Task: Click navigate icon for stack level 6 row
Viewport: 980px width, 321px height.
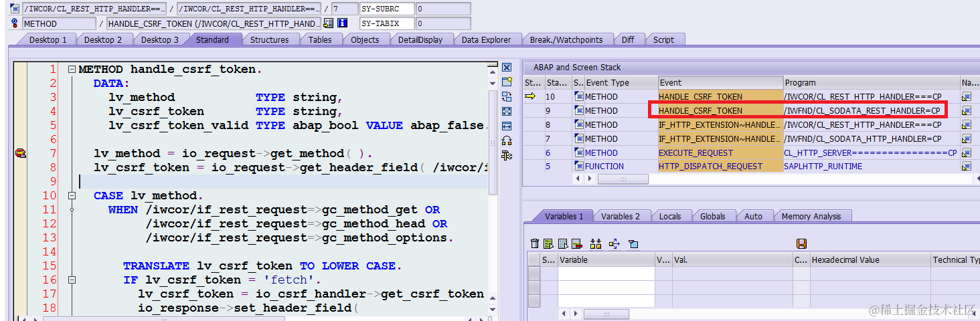Action: coord(966,153)
